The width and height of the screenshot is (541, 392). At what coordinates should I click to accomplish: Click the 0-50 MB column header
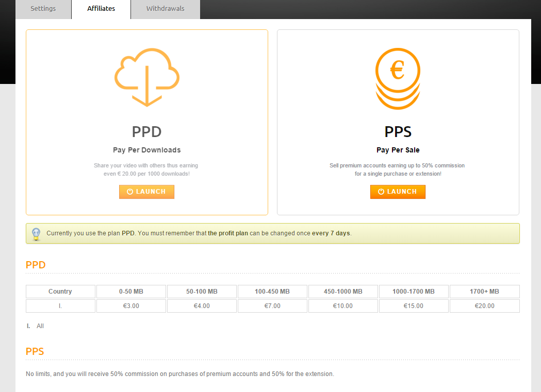point(131,292)
